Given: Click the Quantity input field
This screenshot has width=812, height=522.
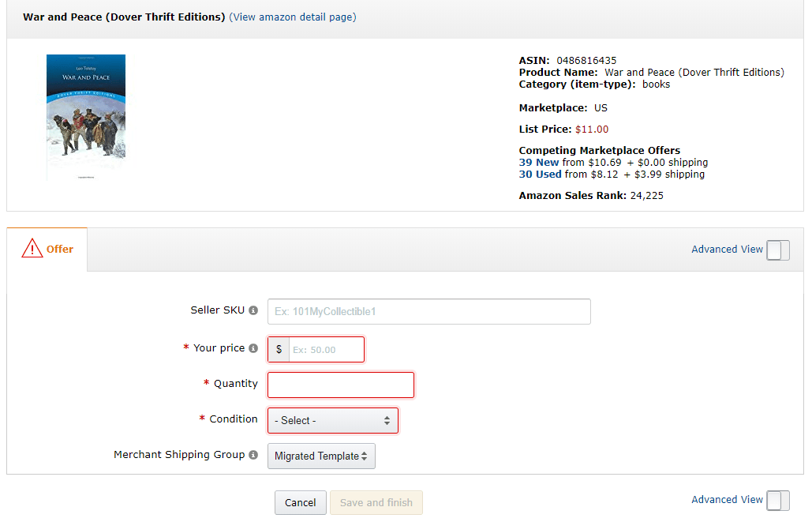Looking at the screenshot, I should 340,385.
